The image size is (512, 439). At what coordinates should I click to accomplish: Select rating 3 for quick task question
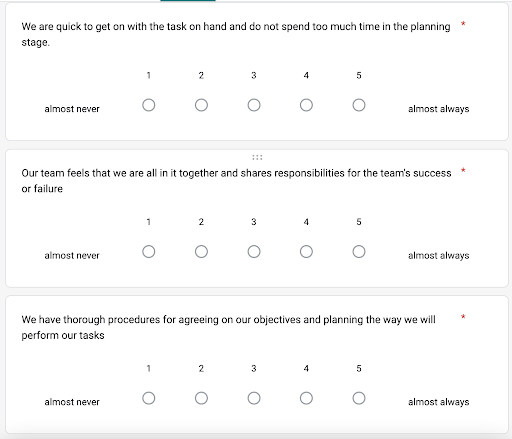pyautogui.click(x=254, y=105)
